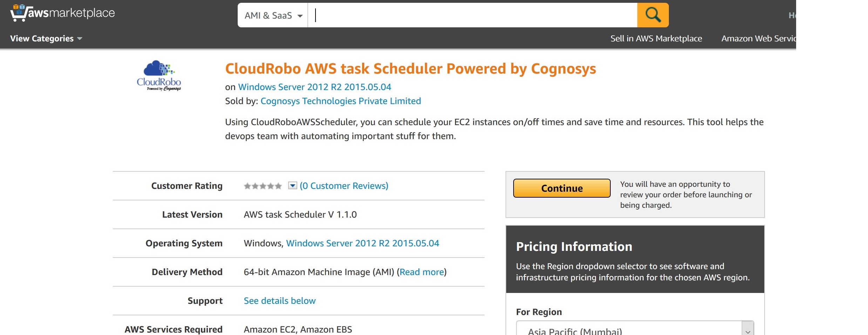This screenshot has width=868, height=335.
Task: Expand the rating breakdown dropdown arrow
Action: (x=292, y=186)
